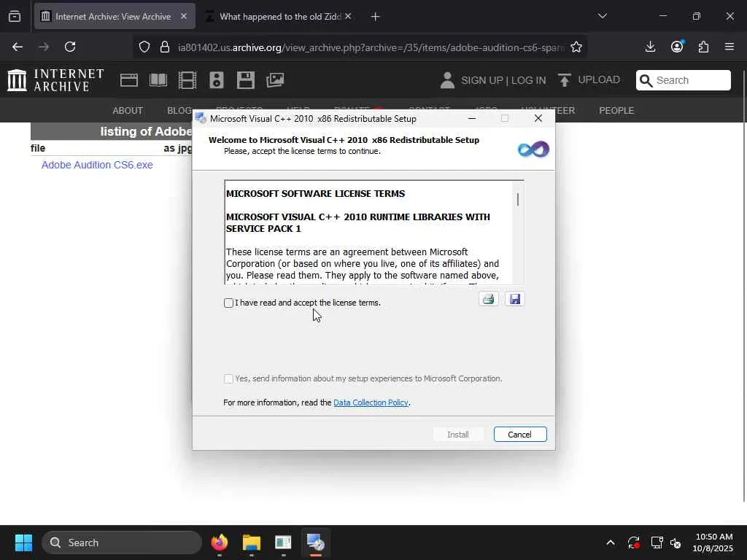
Task: Click SIGN UP | LOG IN link
Action: pos(503,80)
